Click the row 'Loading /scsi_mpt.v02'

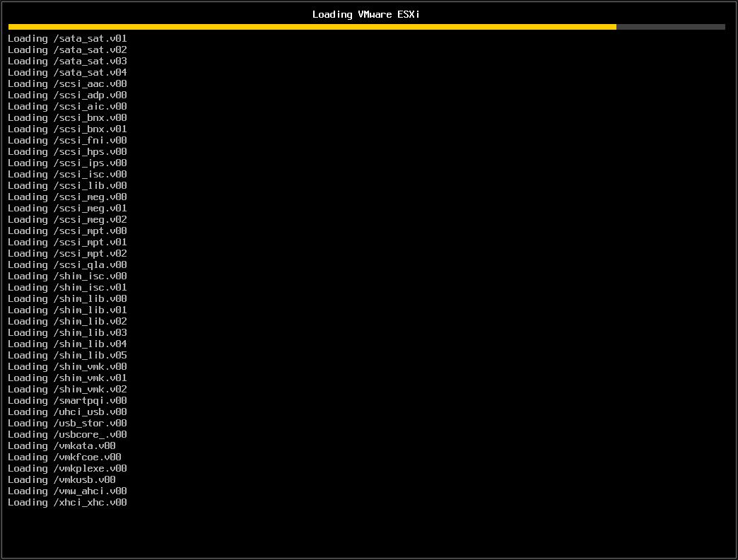[x=67, y=253]
